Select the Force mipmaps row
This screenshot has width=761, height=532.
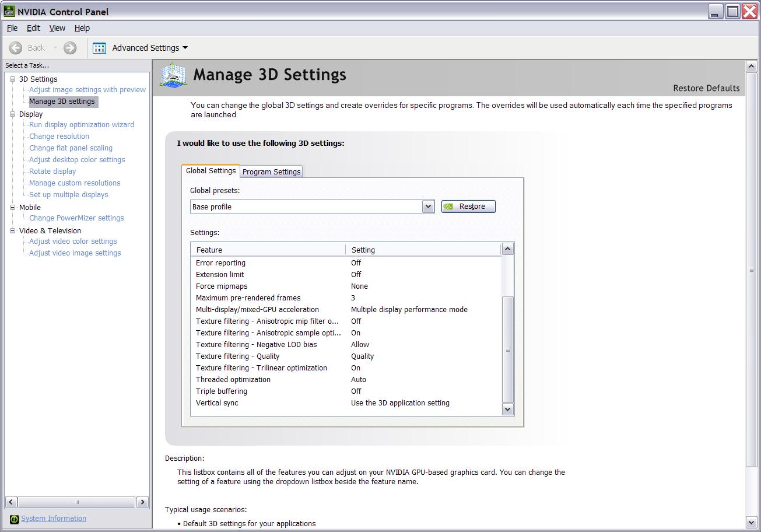[x=346, y=286]
